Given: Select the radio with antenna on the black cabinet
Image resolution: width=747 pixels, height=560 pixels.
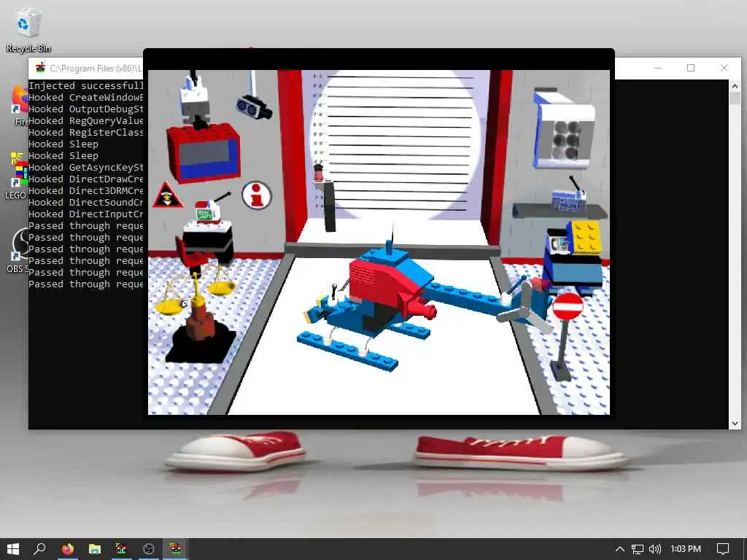Looking at the screenshot, I should tap(209, 211).
